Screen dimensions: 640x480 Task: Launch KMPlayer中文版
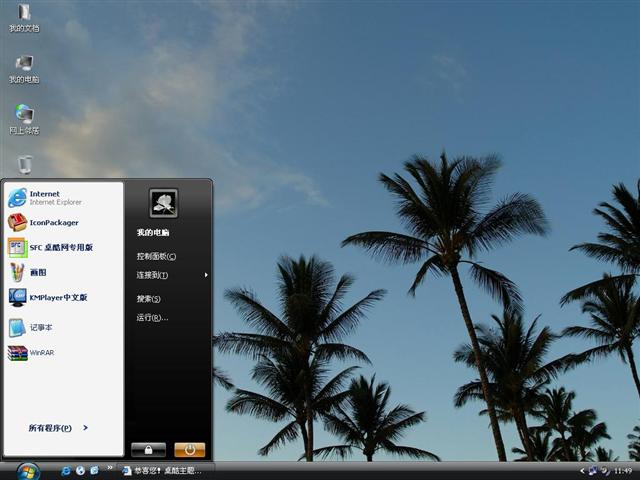tap(48, 297)
